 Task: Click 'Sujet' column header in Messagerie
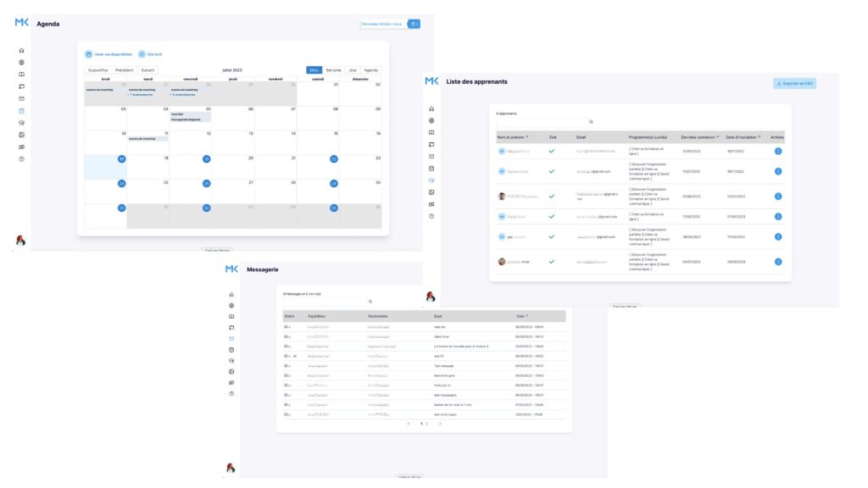(438, 316)
